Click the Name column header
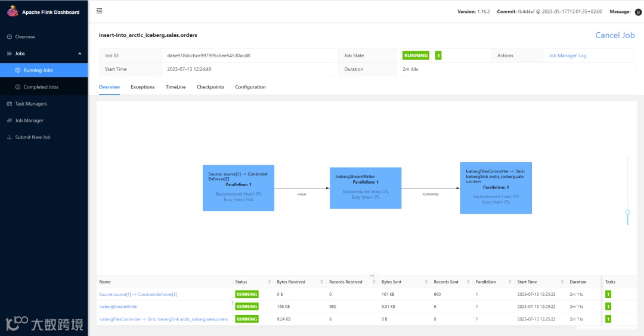This screenshot has width=644, height=336. pyautogui.click(x=105, y=282)
